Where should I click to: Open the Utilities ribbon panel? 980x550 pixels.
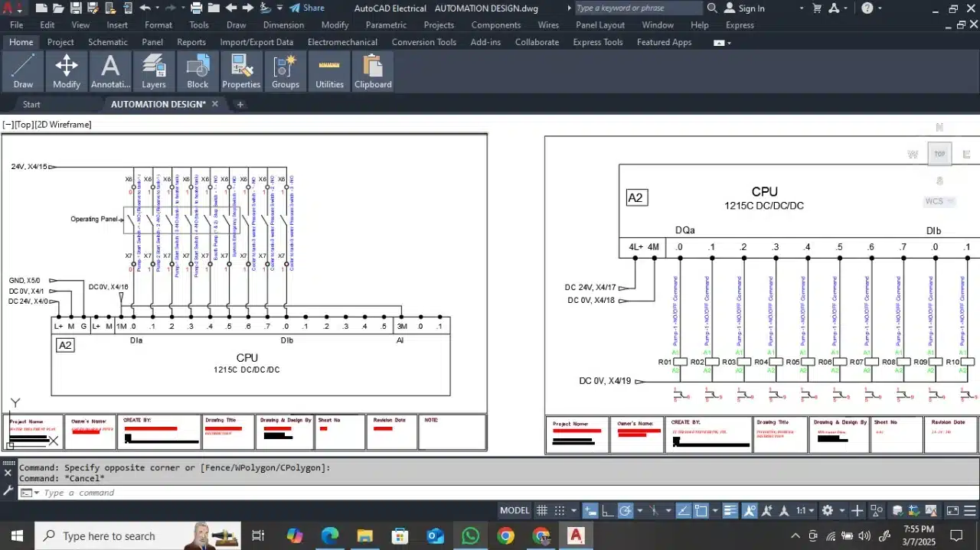[x=329, y=71]
